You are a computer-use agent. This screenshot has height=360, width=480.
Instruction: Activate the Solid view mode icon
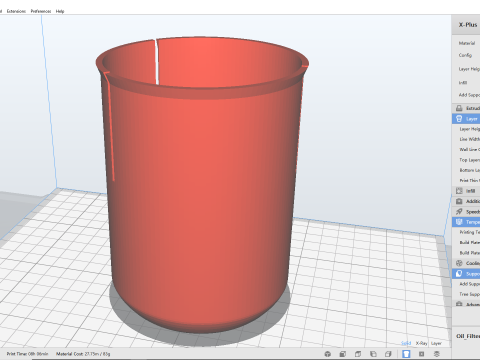(x=406, y=354)
